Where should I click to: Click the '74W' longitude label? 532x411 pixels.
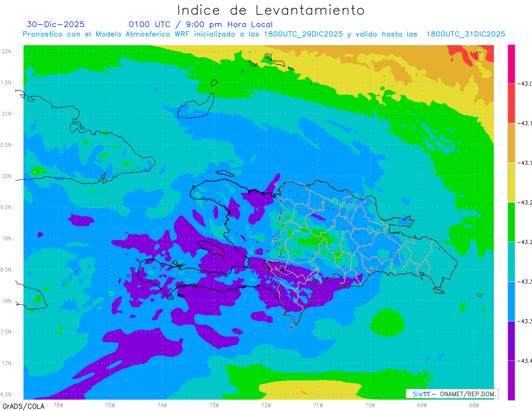point(162,405)
